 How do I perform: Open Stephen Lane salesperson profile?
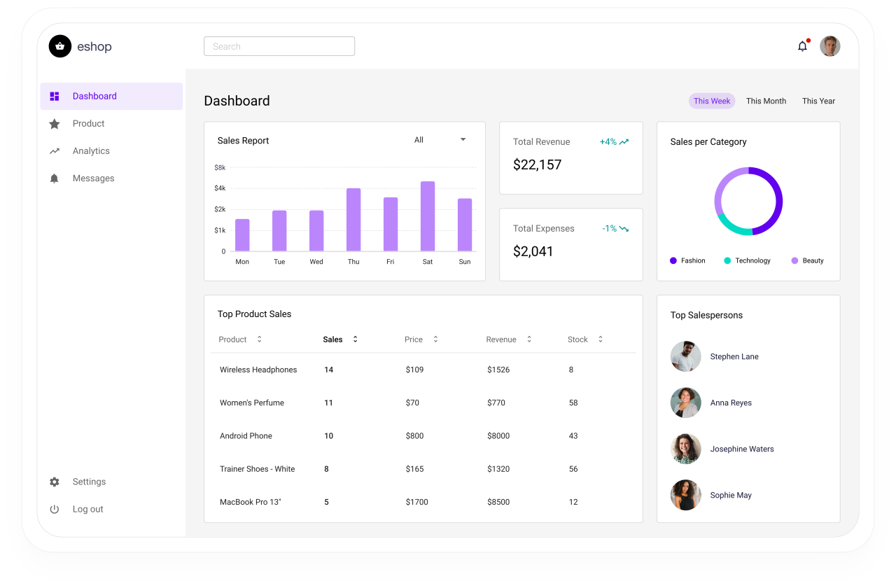[734, 356]
